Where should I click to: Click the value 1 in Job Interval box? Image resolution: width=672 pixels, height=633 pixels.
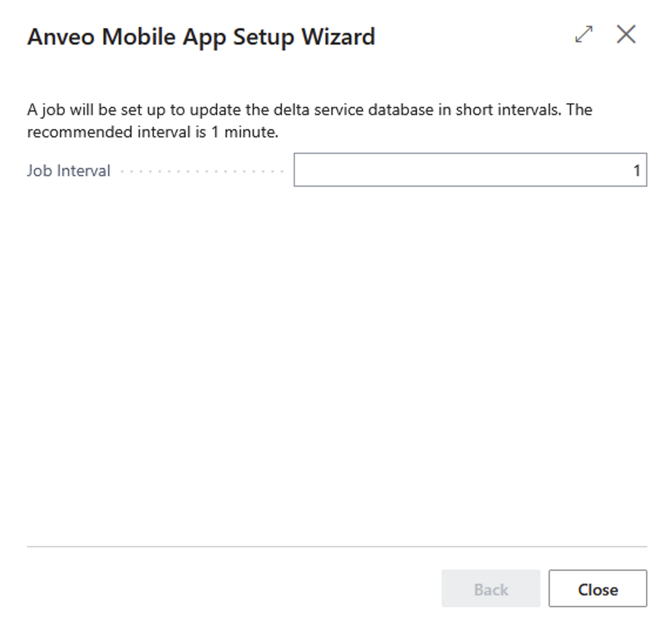coord(636,170)
